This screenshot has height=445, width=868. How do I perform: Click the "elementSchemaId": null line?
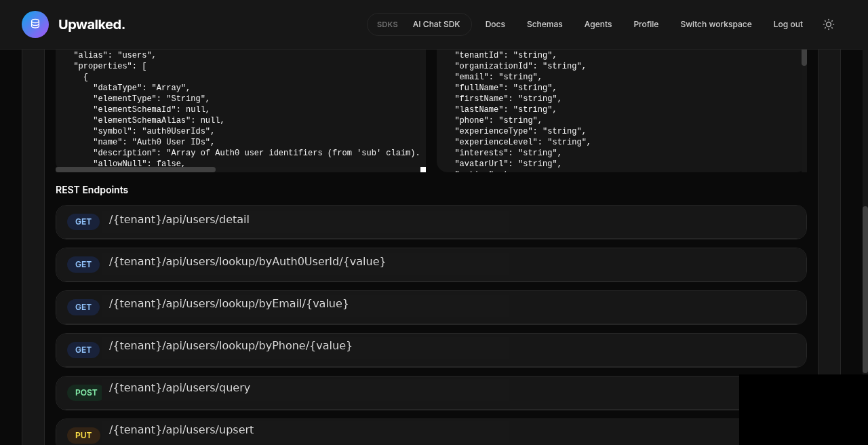point(151,110)
